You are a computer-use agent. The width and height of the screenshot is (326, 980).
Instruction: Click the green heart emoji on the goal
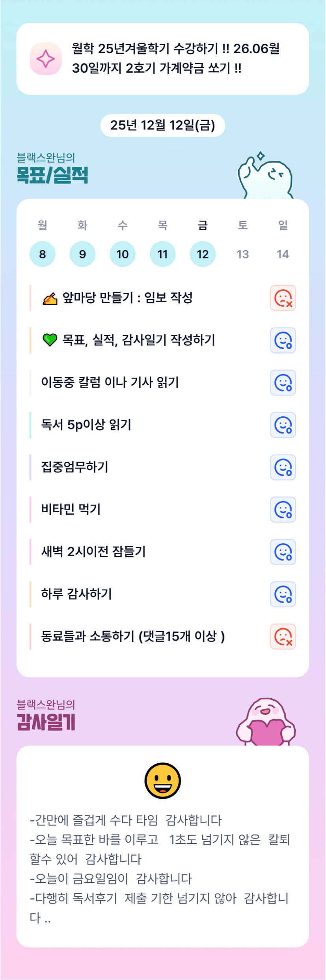(x=50, y=340)
